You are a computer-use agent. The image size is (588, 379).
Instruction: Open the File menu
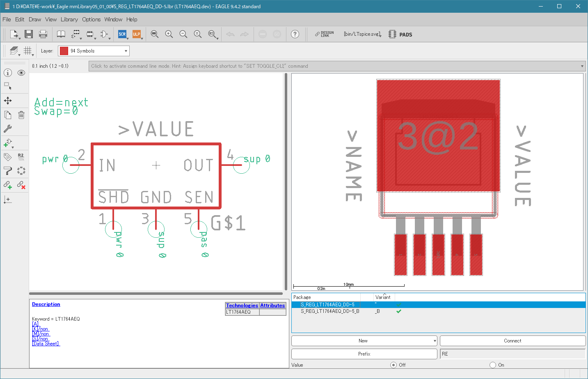click(x=7, y=19)
